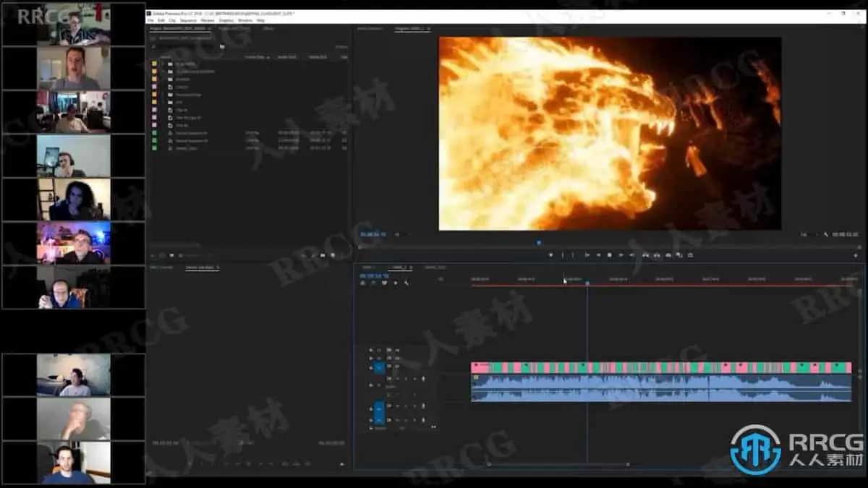Open the Program monitor button editor plus
The height and width of the screenshot is (488, 868).
tap(856, 255)
